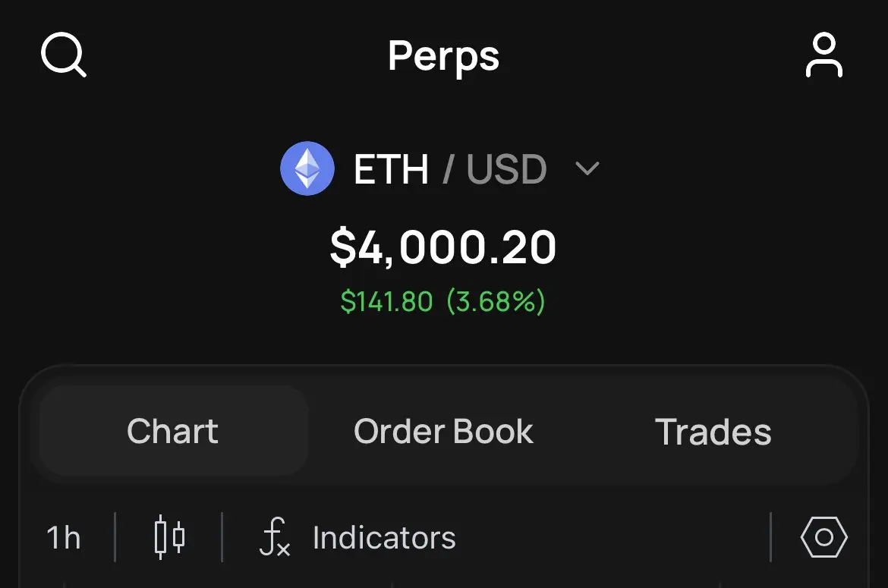This screenshot has width=888, height=588.
Task: Select the ETH ticker text
Action: [x=391, y=169]
